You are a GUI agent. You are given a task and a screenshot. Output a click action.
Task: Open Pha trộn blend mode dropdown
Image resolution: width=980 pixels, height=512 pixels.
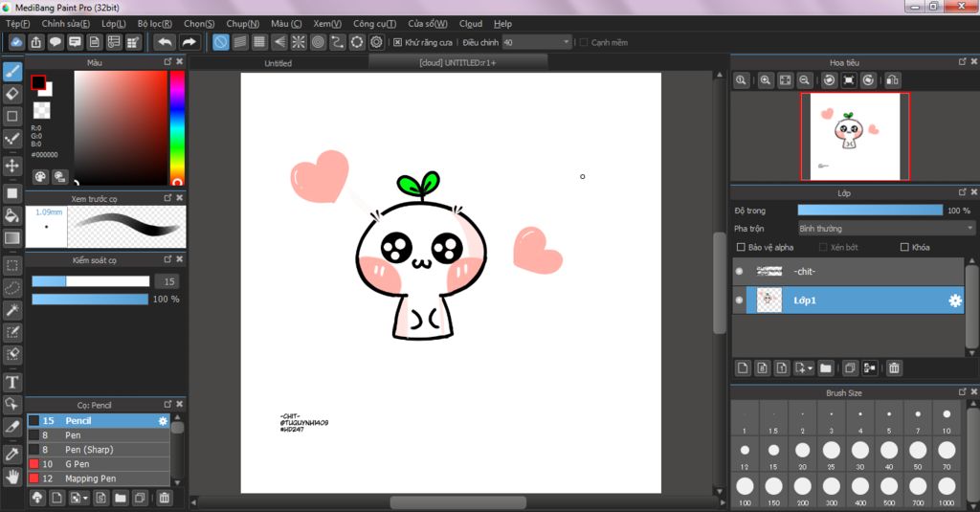(x=886, y=229)
